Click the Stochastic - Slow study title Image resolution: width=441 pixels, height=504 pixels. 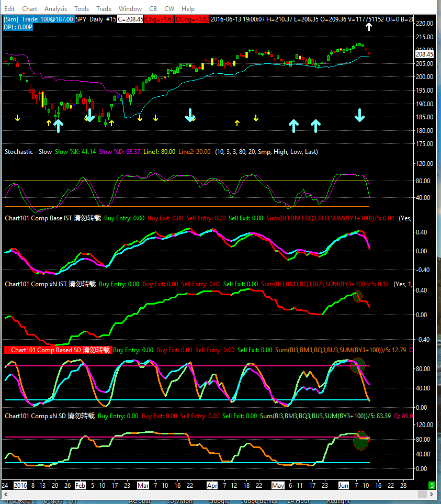(x=28, y=152)
